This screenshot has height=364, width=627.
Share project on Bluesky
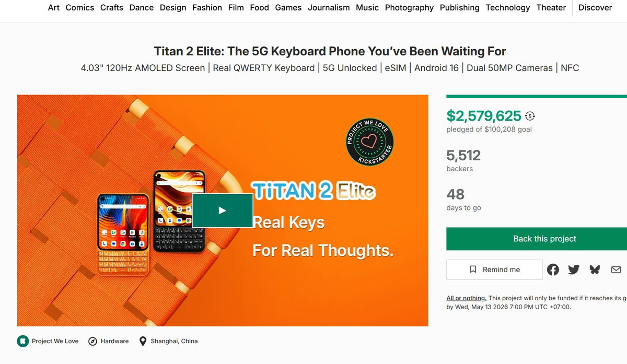tap(595, 269)
